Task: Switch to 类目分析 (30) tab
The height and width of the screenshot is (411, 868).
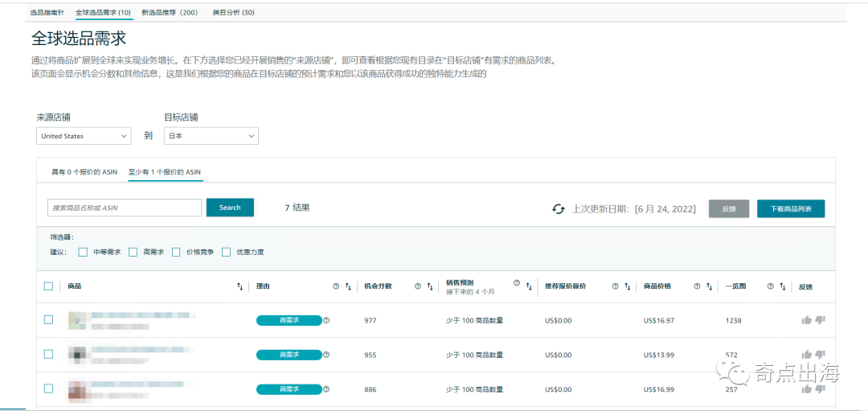Action: coord(234,12)
